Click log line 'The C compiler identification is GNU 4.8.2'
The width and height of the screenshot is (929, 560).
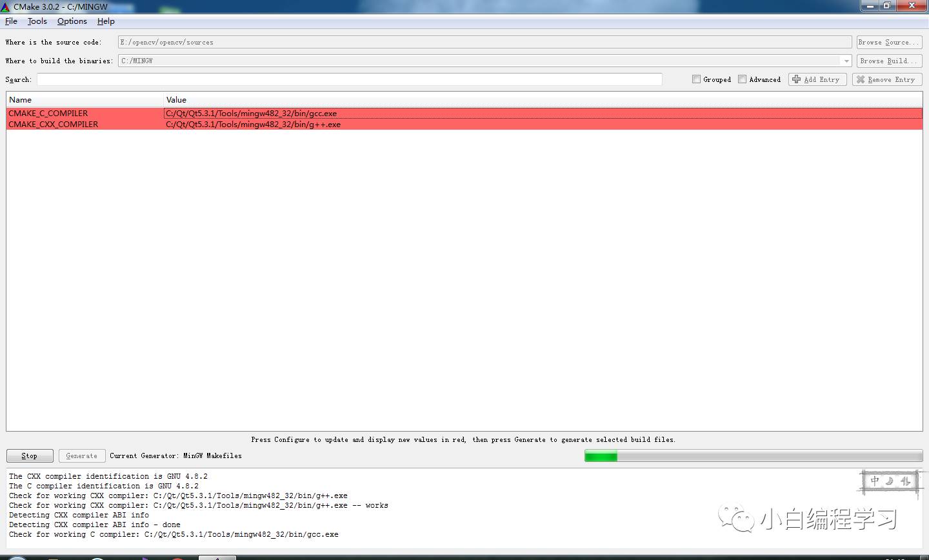point(104,486)
